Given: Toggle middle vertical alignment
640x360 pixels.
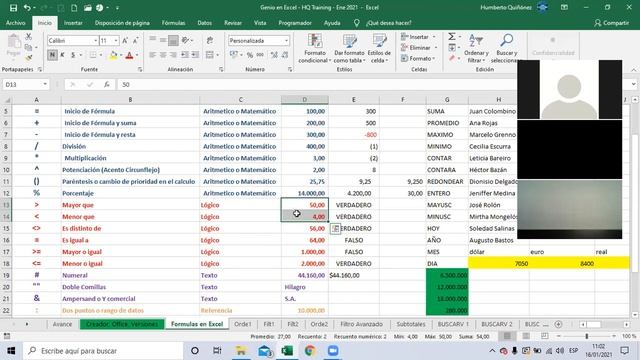Looking at the screenshot, I should [163, 40].
